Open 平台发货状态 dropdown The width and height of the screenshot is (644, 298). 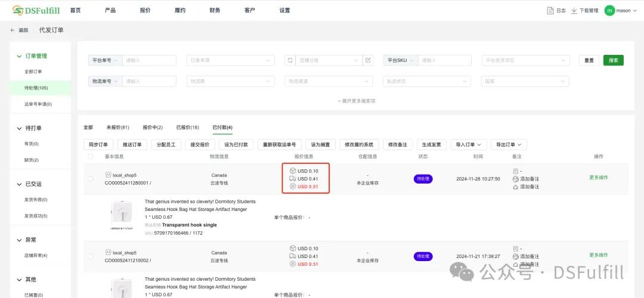click(526, 60)
